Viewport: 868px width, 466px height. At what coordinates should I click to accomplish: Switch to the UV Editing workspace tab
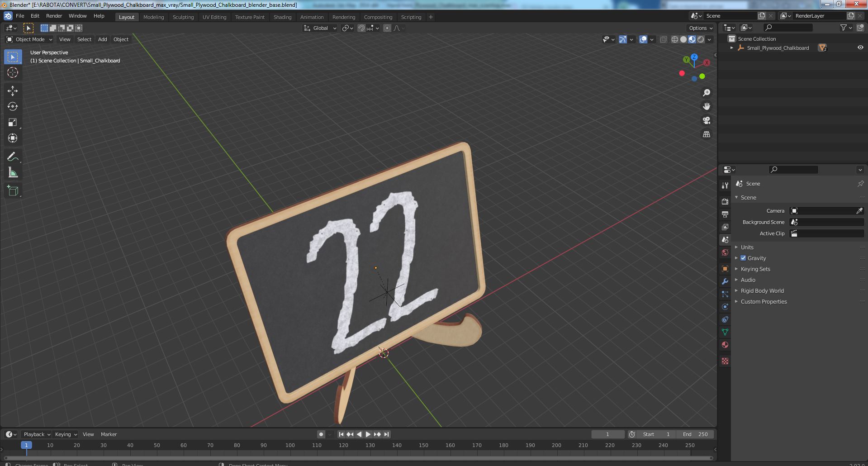(x=214, y=17)
